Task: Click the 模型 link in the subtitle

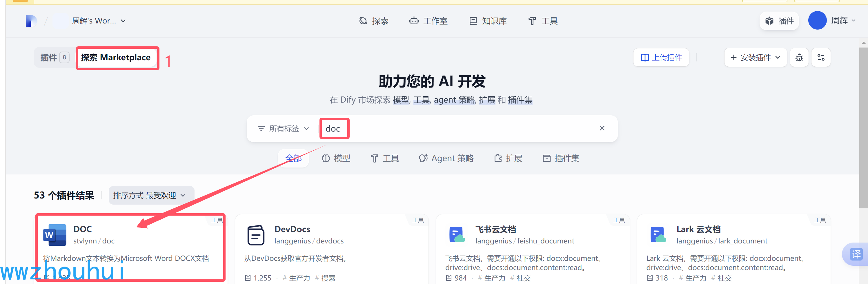Action: (401, 100)
